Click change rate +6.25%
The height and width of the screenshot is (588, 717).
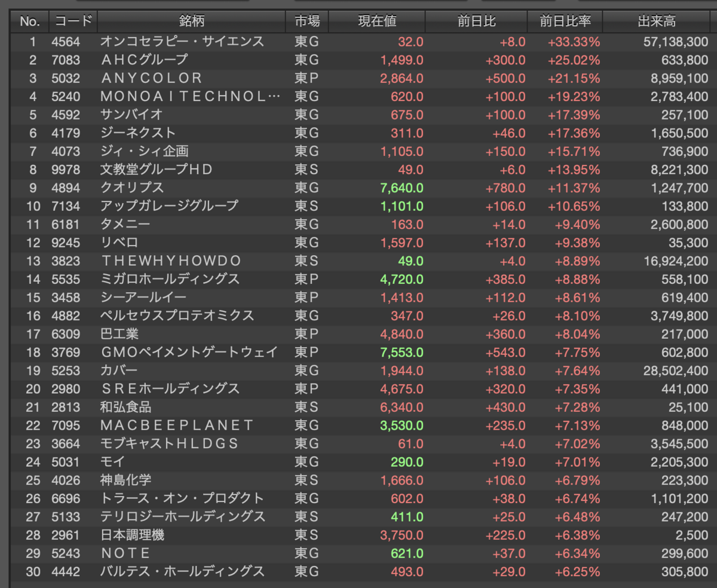[x=577, y=571]
